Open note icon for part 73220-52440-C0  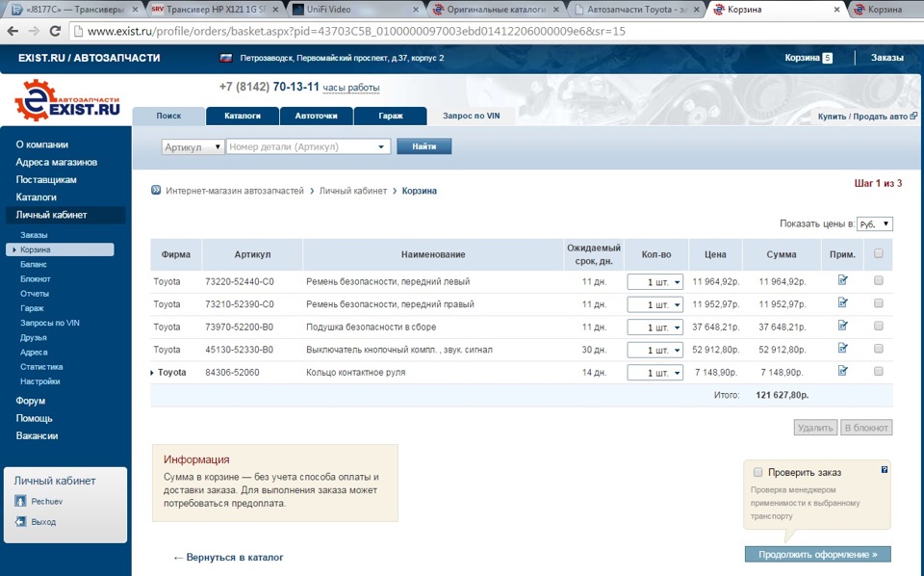click(x=843, y=280)
